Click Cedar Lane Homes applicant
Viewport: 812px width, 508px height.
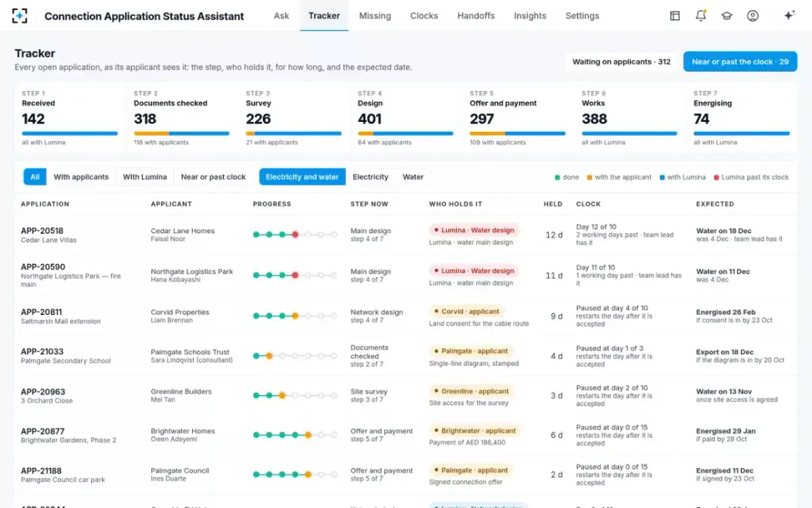(x=183, y=231)
